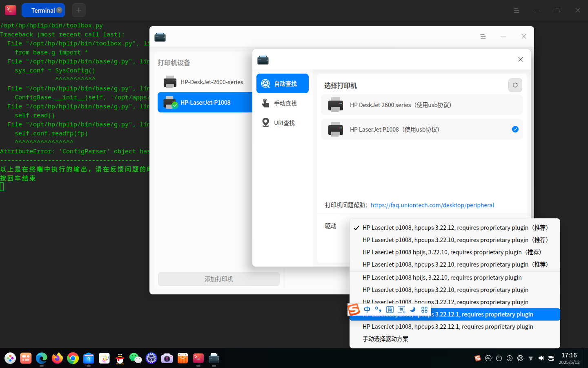Screen dimensions: 588x368
Task: Pick hpcups 3.22.10 driver without recommendation
Action: click(455, 290)
